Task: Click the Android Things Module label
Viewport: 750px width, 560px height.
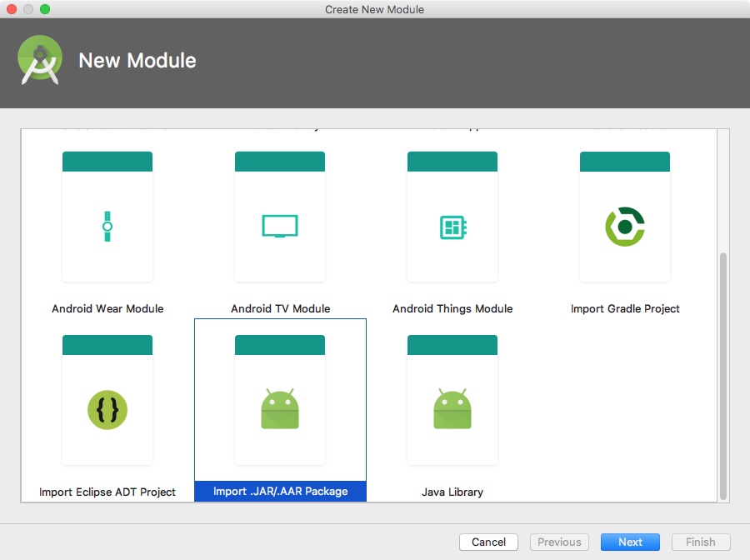Action: pos(452,309)
